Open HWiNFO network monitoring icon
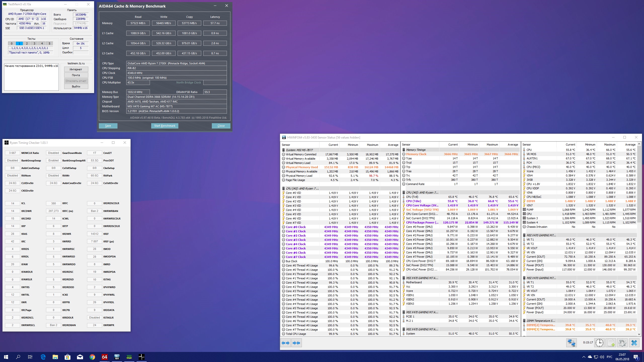 coord(571,343)
